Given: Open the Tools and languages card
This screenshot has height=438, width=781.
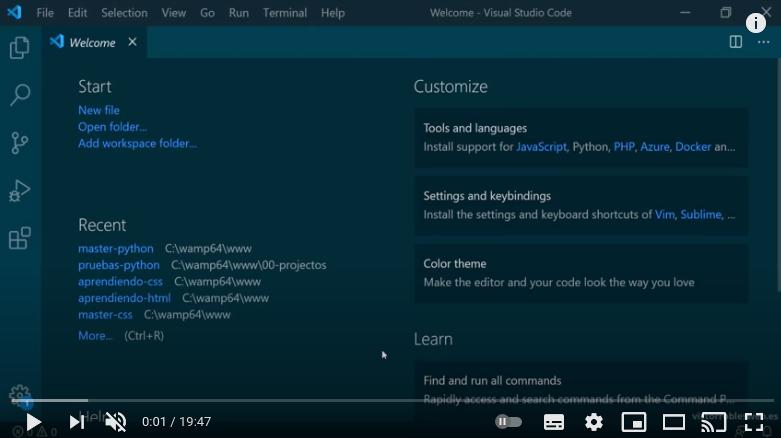Looking at the screenshot, I should 581,138.
